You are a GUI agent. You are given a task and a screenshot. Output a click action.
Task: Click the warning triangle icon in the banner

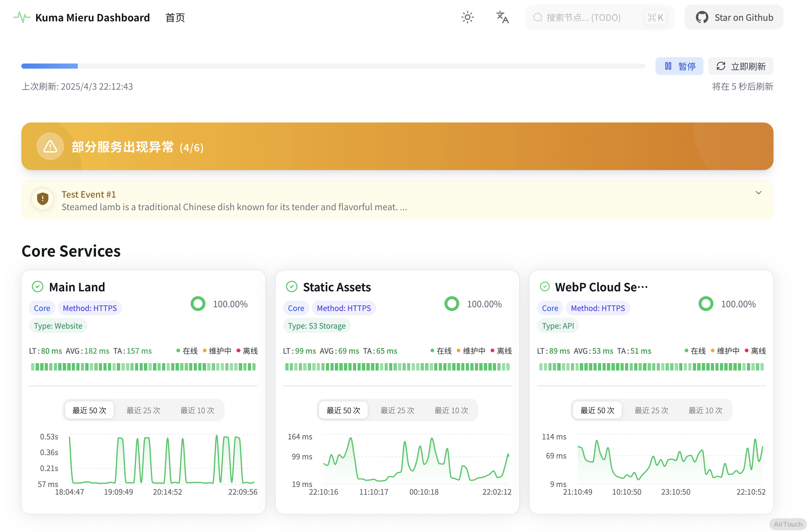point(50,147)
